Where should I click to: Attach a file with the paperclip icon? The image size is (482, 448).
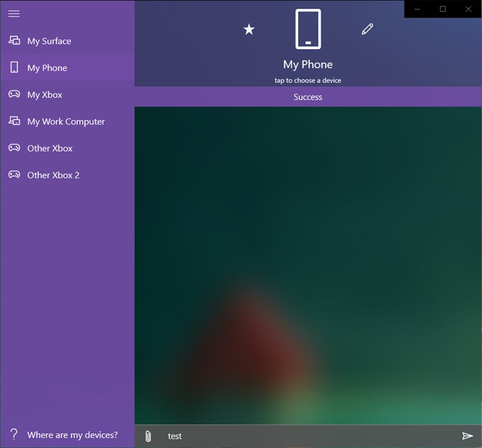click(x=149, y=435)
